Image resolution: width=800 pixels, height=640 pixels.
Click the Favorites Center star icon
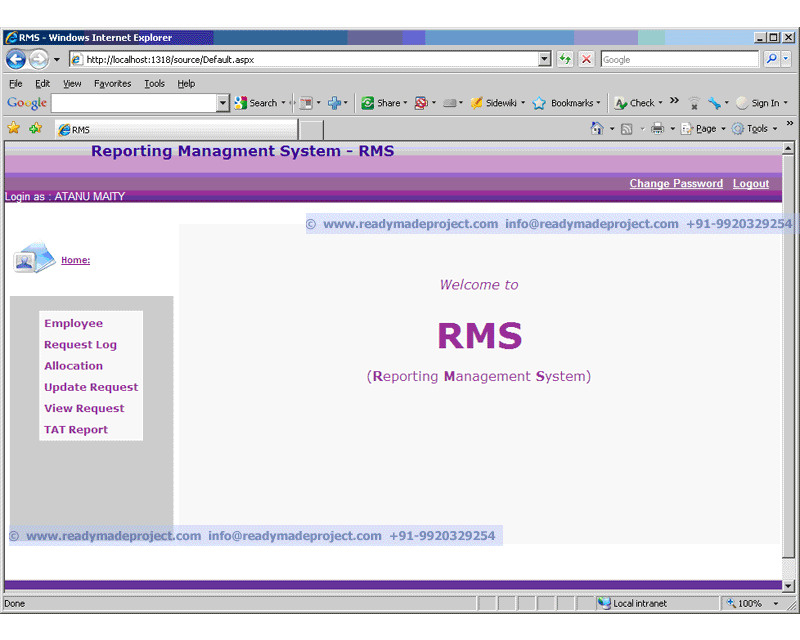coord(13,128)
